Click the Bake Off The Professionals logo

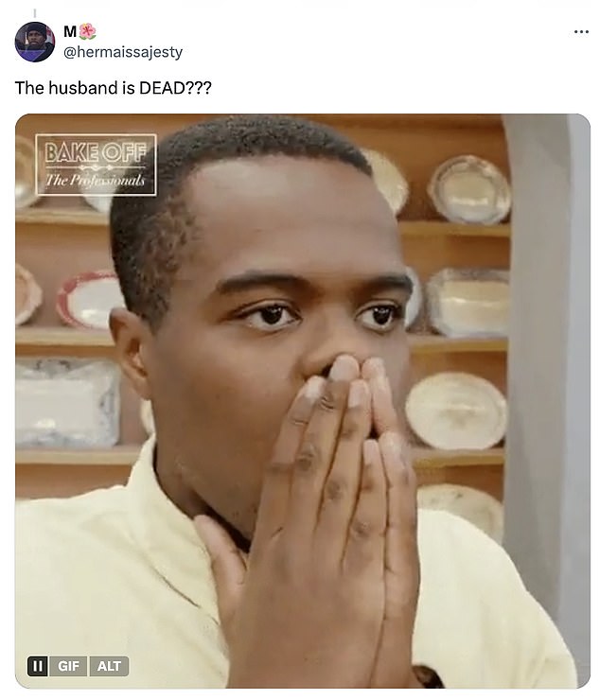coord(96,165)
